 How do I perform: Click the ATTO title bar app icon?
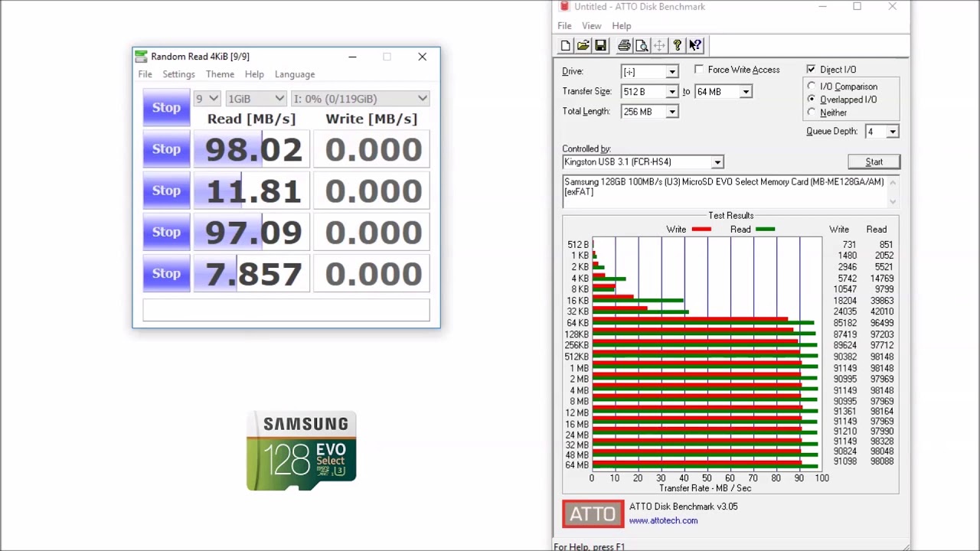pyautogui.click(x=564, y=6)
